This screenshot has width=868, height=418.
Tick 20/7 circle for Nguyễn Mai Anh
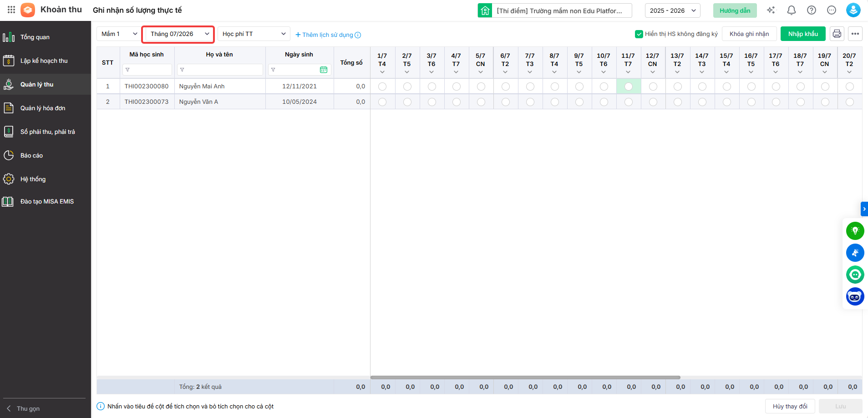pyautogui.click(x=850, y=87)
